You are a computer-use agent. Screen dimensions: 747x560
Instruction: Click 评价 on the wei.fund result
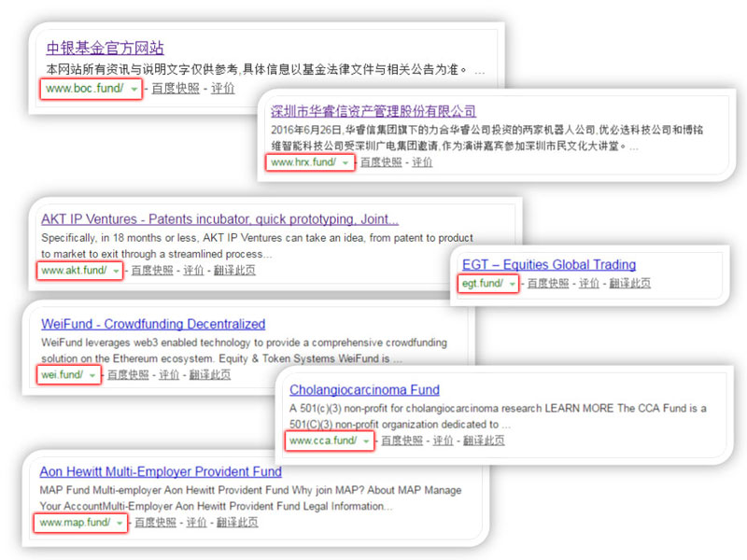(169, 374)
